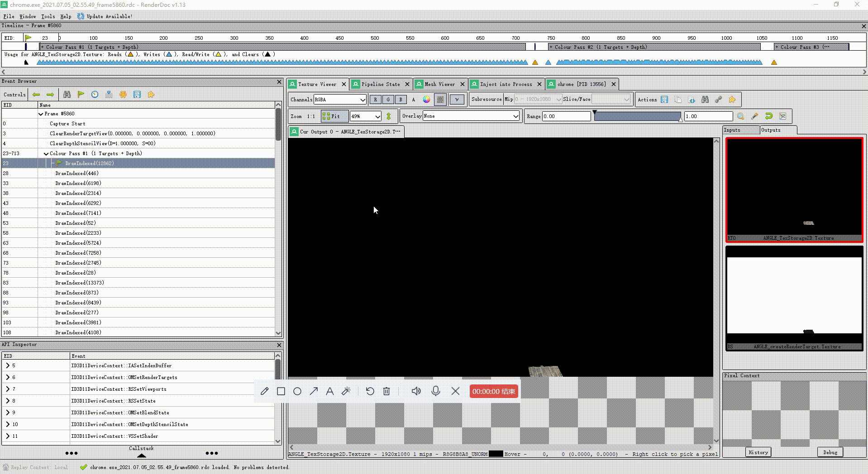
Task: Click the History button in Pixel Context
Action: coord(758,452)
